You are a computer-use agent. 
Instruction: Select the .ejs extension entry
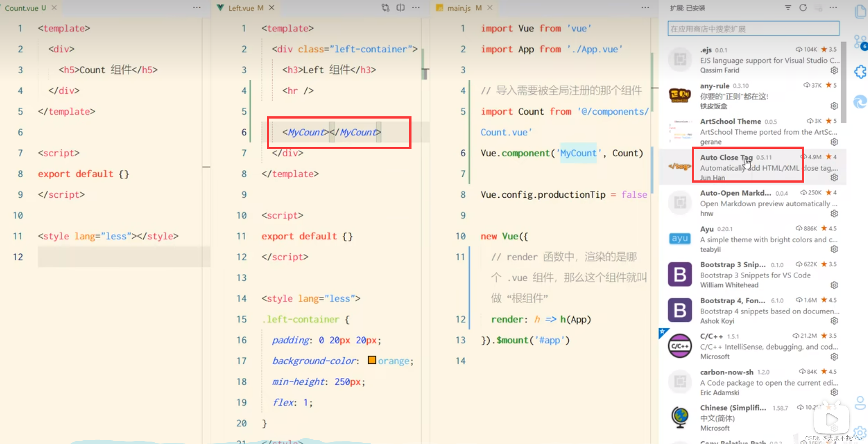coord(753,60)
